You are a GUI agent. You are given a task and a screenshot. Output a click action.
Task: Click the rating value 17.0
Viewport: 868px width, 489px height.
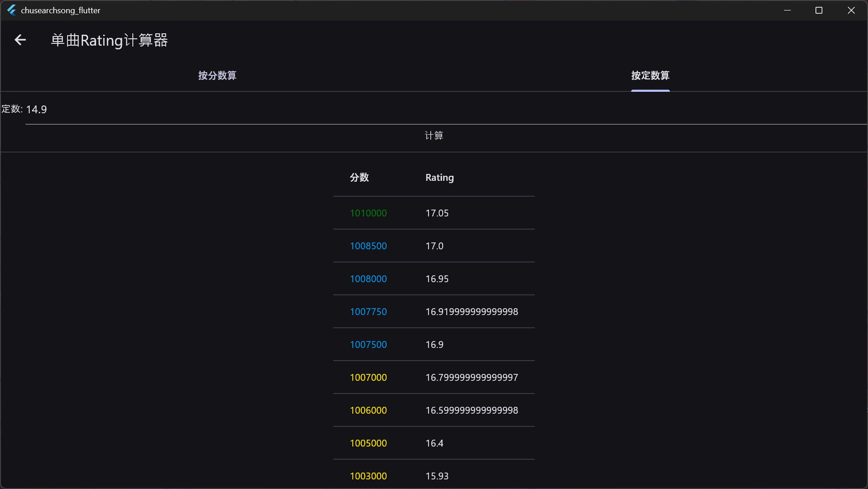(x=434, y=246)
